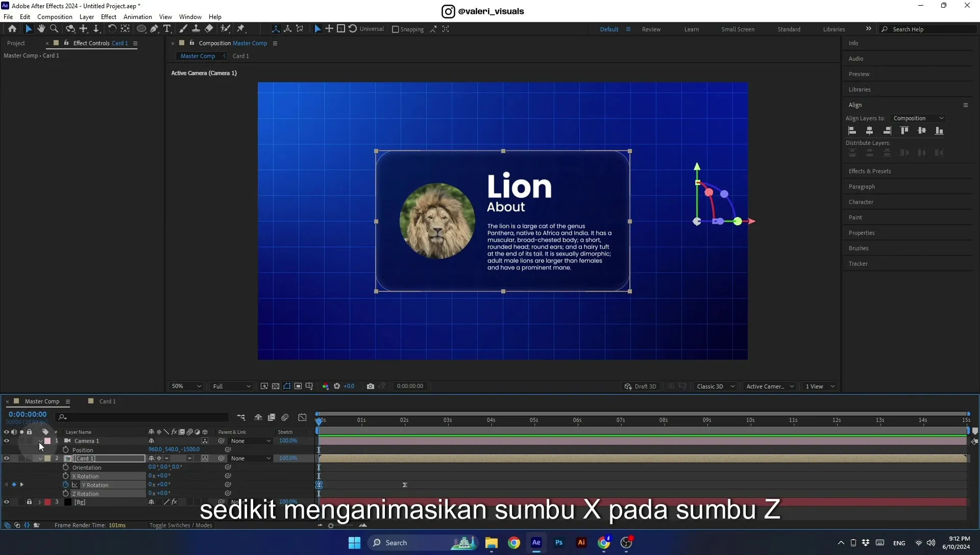Select the Rotation tool

click(112, 29)
